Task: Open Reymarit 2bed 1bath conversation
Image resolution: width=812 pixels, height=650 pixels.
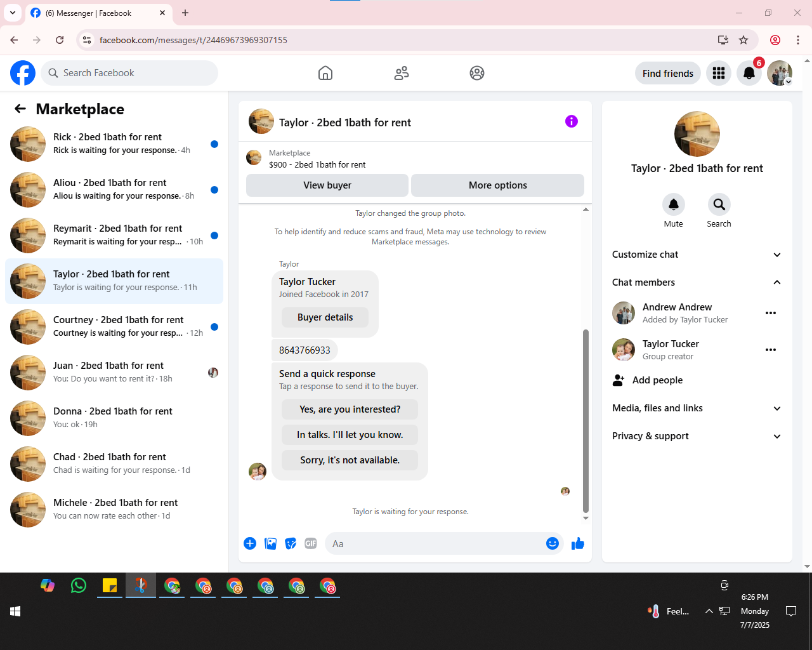Action: 114,235
